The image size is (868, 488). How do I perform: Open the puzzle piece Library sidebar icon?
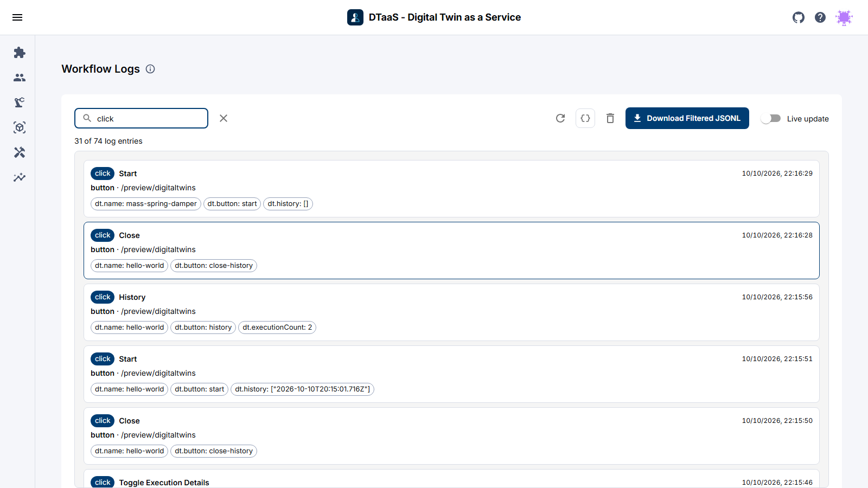[20, 53]
